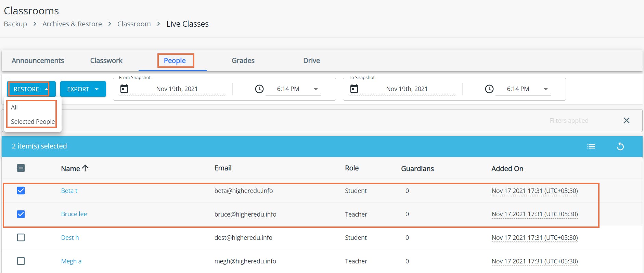Click the From Snapshot calendar icon
This screenshot has width=644, height=273.
click(x=124, y=89)
